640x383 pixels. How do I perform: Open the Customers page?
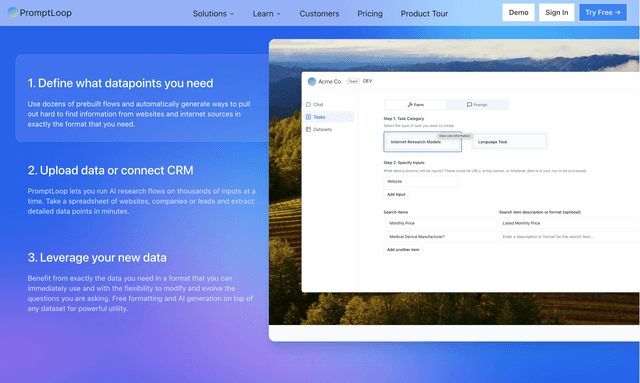pos(319,13)
